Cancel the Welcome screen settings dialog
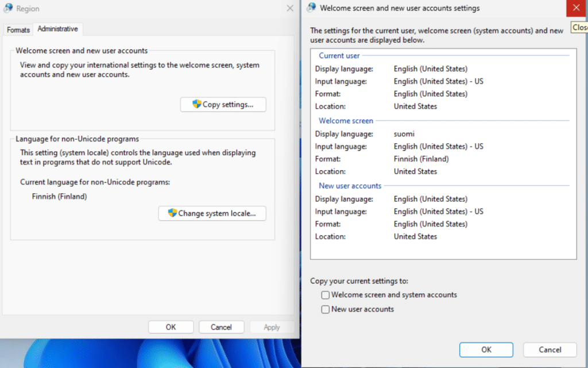The height and width of the screenshot is (368, 588). pyautogui.click(x=550, y=350)
